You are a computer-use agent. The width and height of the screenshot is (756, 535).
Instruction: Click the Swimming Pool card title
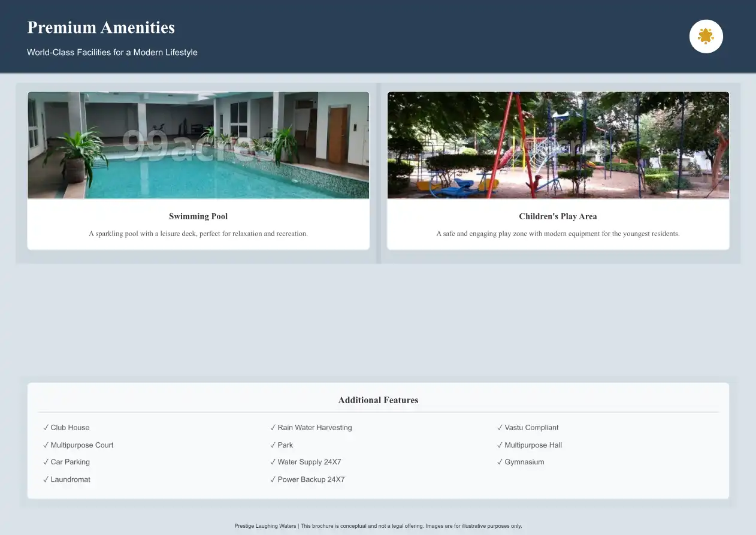click(198, 216)
